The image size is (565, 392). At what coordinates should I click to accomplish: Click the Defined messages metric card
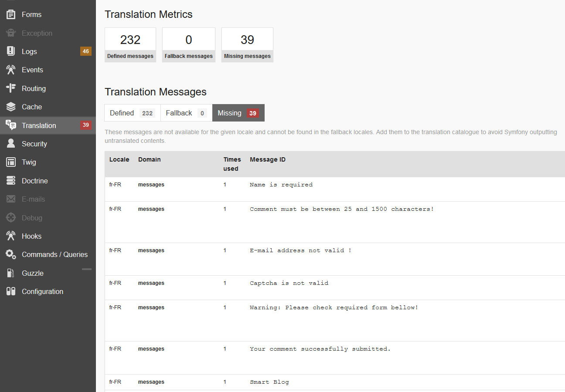[x=130, y=45]
